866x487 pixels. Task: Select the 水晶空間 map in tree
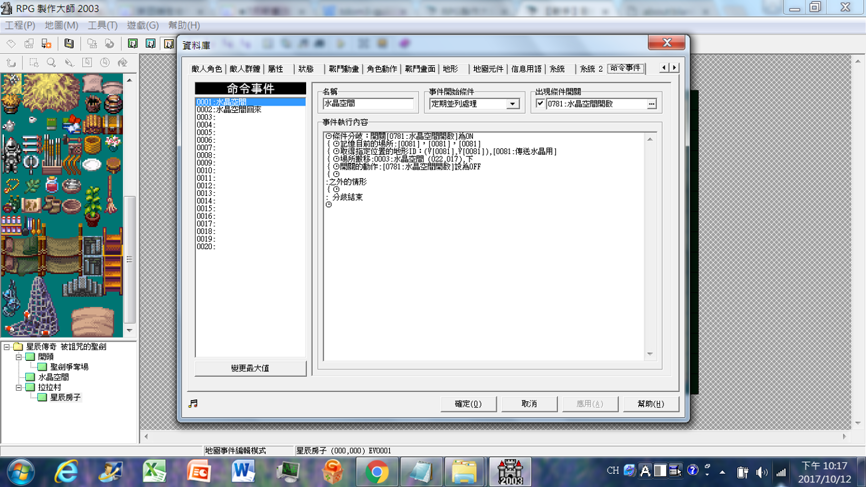[54, 377]
